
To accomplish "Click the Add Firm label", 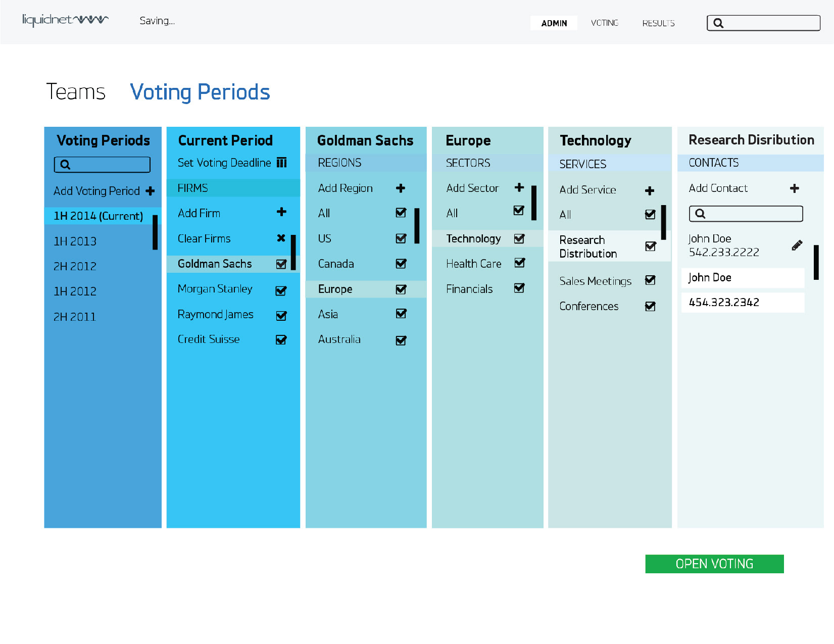I will [x=199, y=213].
